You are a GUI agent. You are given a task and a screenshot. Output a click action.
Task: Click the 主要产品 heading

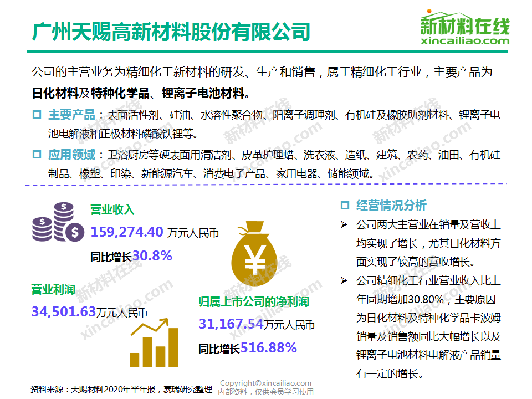[71, 115]
